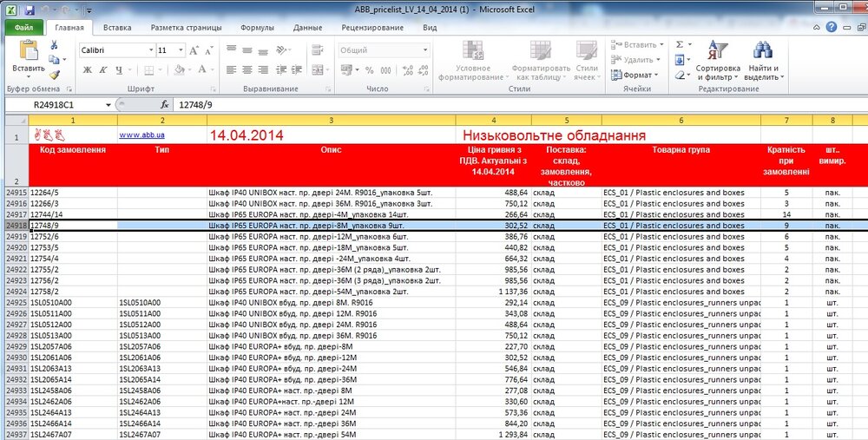Open Excel Help question mark icon
This screenshot has width=868, height=440.
click(x=831, y=28)
